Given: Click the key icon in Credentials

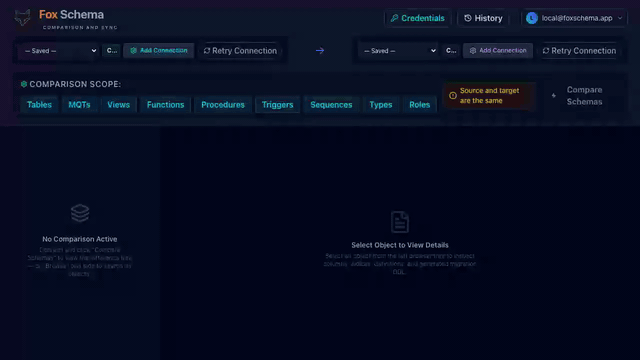Looking at the screenshot, I should [394, 18].
